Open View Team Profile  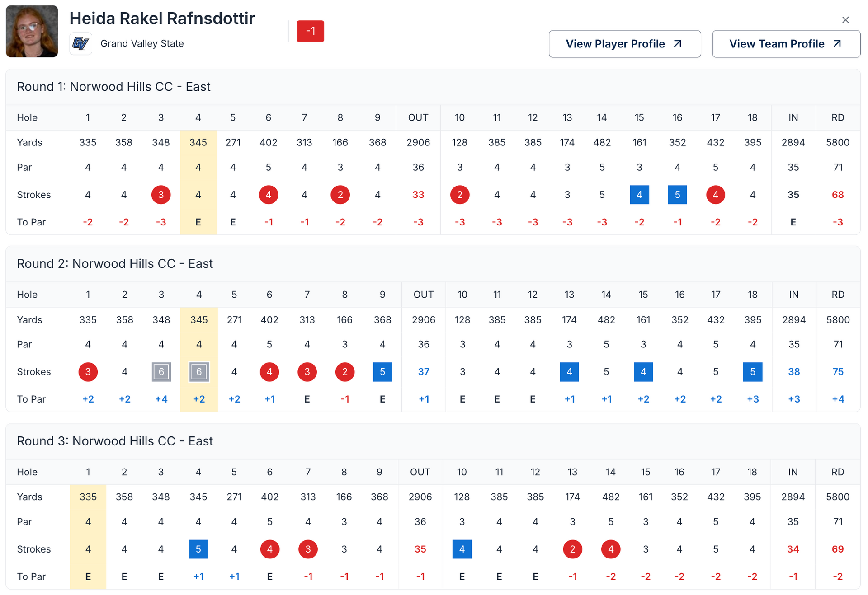coord(786,44)
